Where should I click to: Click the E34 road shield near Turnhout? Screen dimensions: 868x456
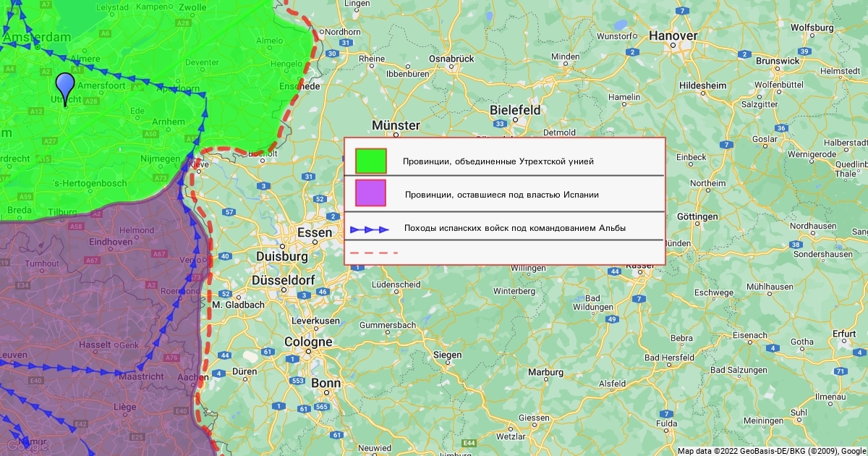pos(23,286)
